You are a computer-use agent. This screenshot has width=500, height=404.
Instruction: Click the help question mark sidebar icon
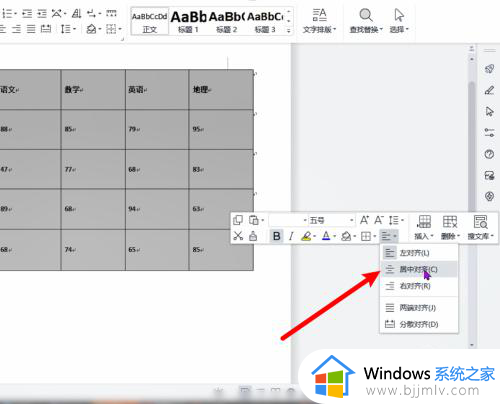click(489, 154)
